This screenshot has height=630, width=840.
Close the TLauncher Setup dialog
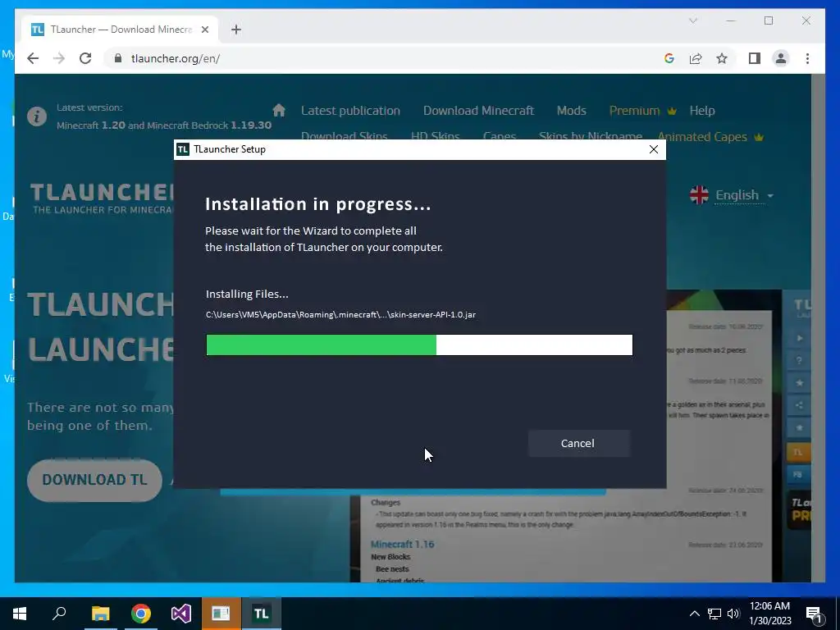654,149
